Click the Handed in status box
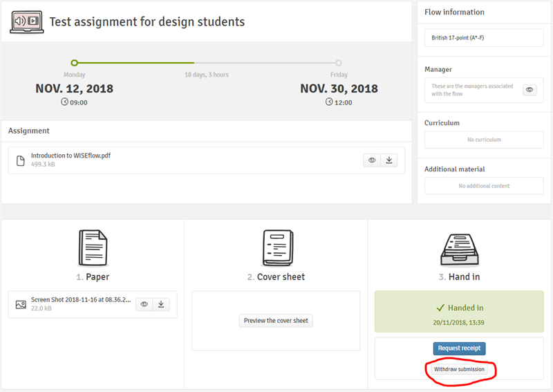Screen dimensions: 553x392 point(459,311)
